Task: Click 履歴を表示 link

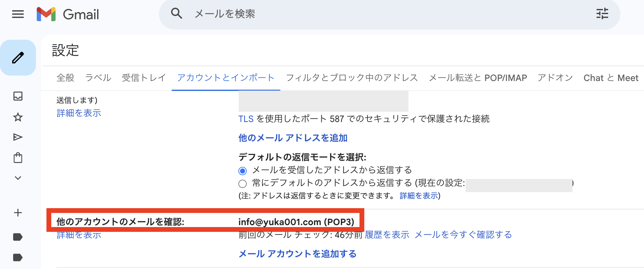Action: 387,235
